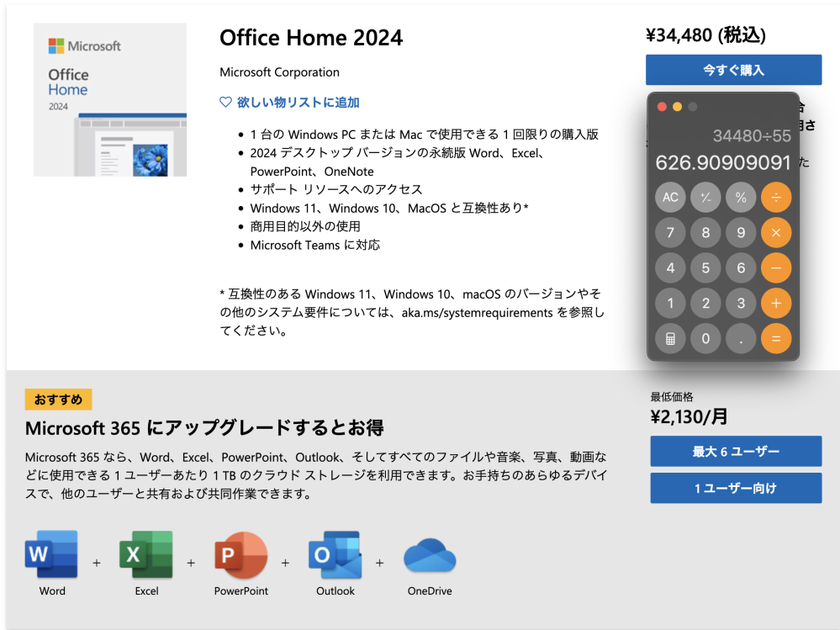
Task: Click the Word app icon
Action: [51, 554]
